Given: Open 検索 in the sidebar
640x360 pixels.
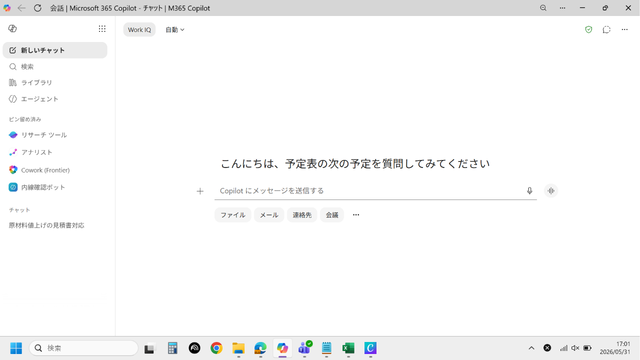Looking at the screenshot, I should point(55,67).
